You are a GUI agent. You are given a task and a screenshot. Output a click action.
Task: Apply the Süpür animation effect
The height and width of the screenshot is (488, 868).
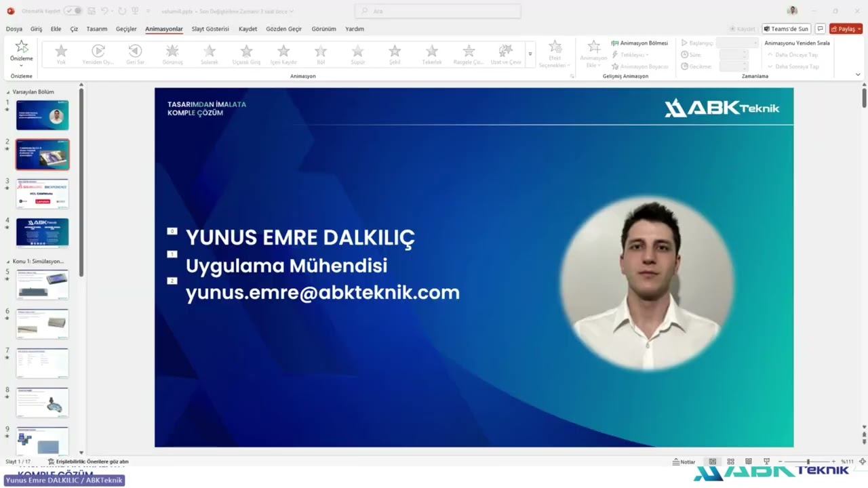(x=357, y=54)
